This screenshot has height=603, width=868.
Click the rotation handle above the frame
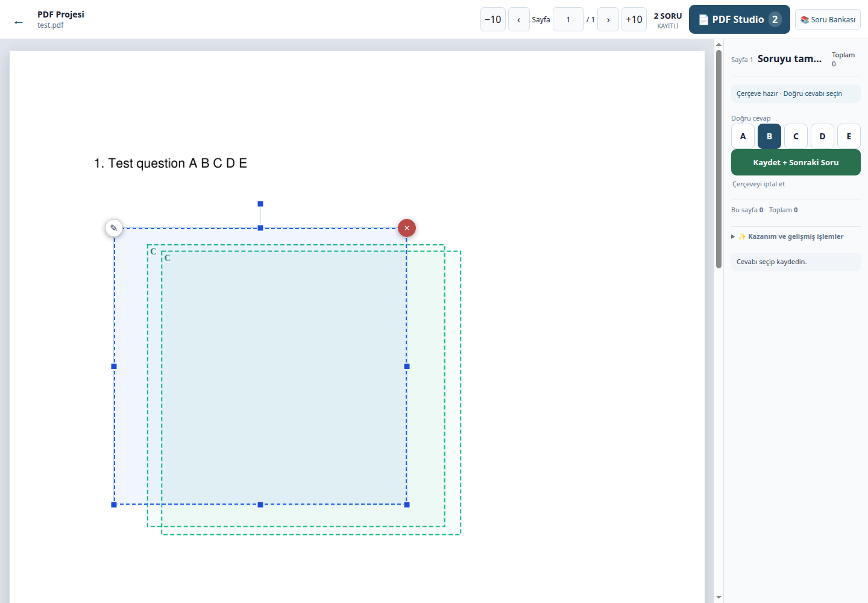[x=260, y=204]
